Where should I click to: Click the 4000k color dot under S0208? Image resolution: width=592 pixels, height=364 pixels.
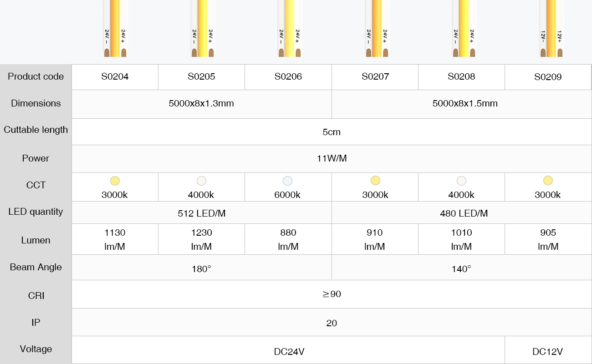coord(461,181)
